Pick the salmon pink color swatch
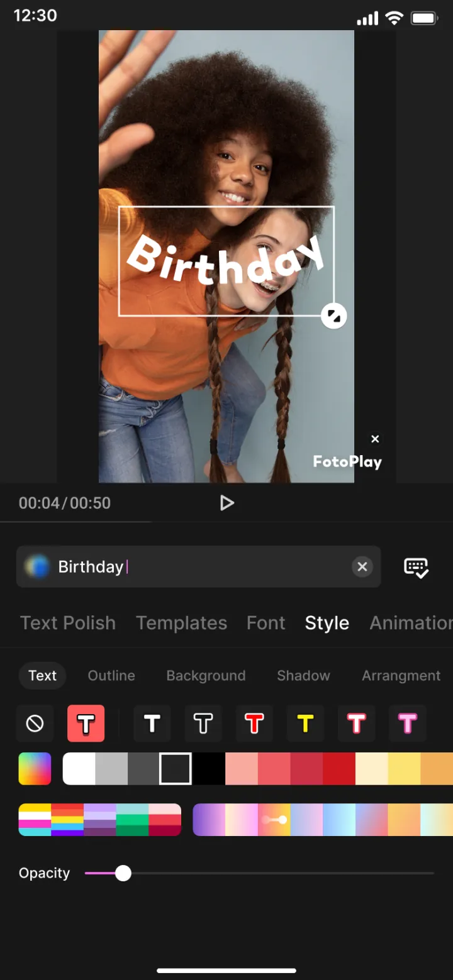This screenshot has width=453, height=980. (x=242, y=768)
